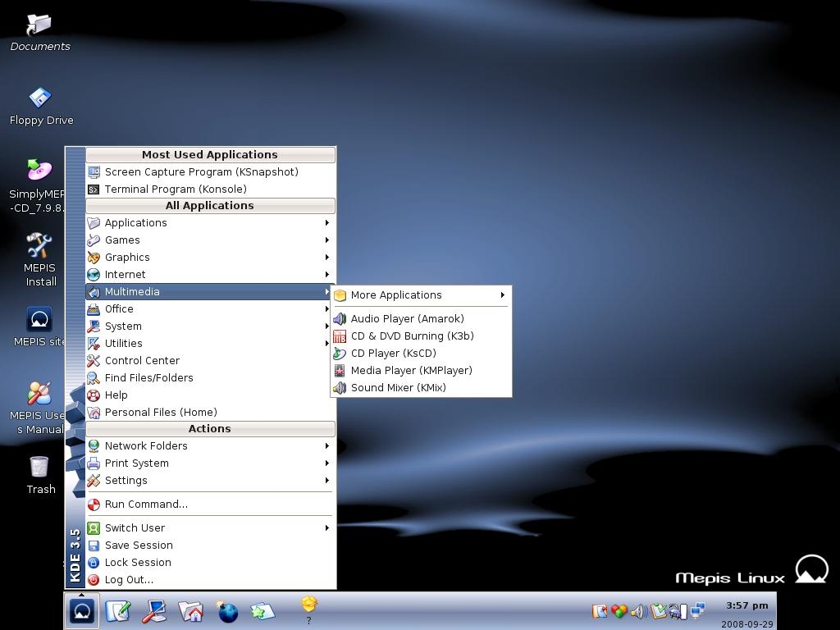This screenshot has width=840, height=630.
Task: Open the MEPIS Users Manual desktop icon
Action: [38, 407]
